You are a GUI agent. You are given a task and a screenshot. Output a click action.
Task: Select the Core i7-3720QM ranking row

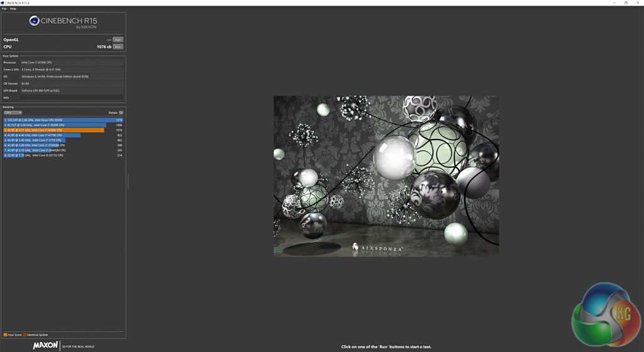[64, 145]
